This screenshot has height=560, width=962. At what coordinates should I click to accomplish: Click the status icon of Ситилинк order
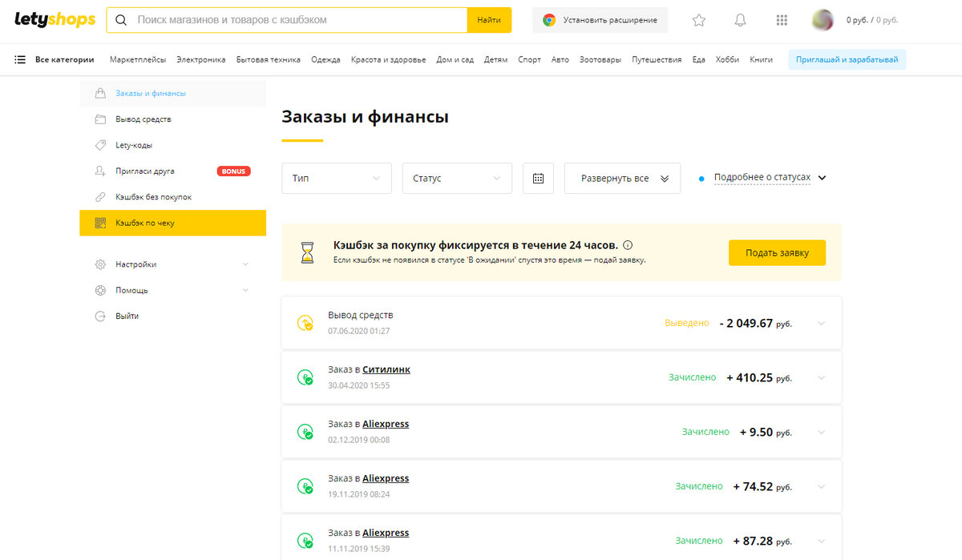click(305, 377)
